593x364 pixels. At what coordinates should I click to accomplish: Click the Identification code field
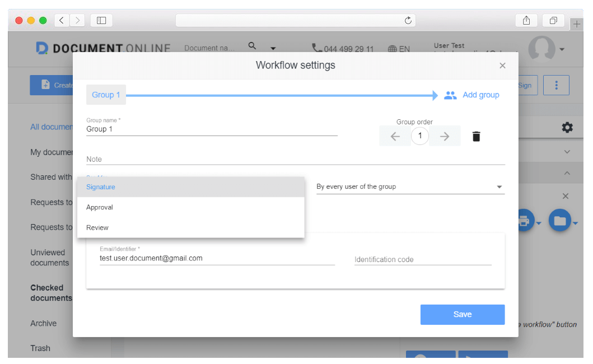[422, 259]
